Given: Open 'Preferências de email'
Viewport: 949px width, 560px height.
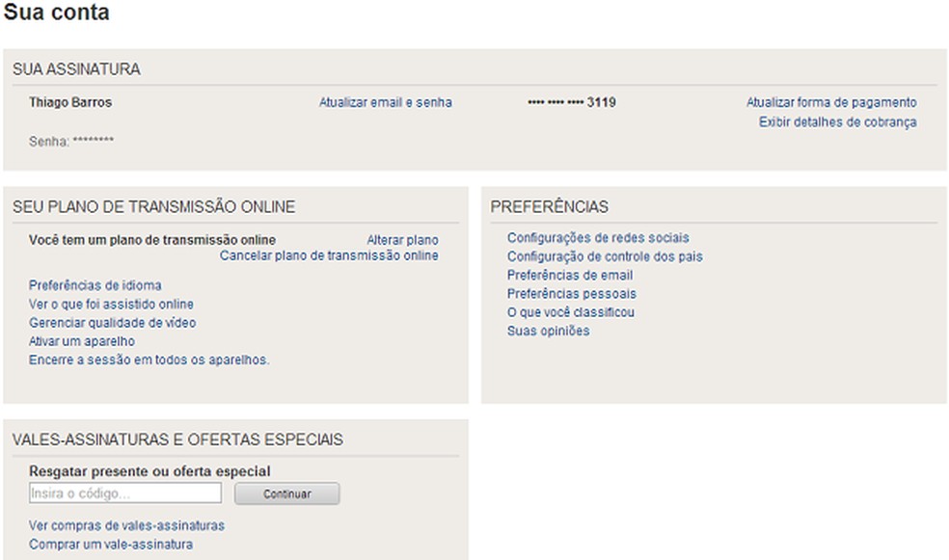Looking at the screenshot, I should pos(570,275).
